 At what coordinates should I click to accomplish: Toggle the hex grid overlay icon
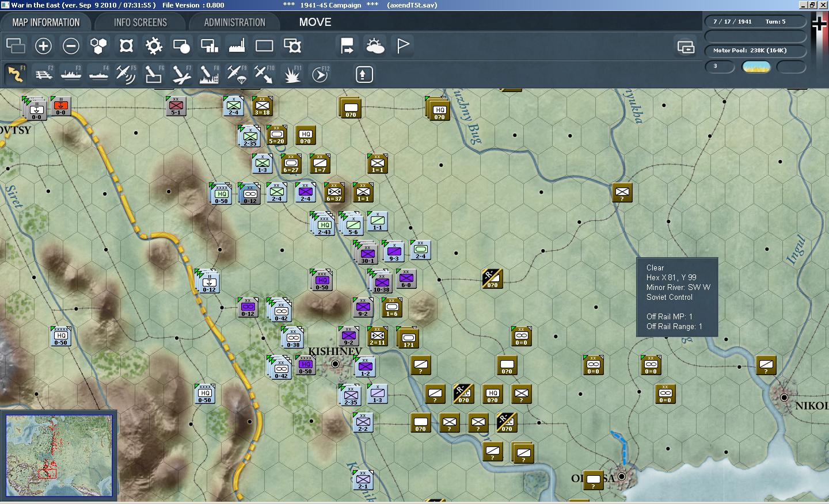(98, 46)
